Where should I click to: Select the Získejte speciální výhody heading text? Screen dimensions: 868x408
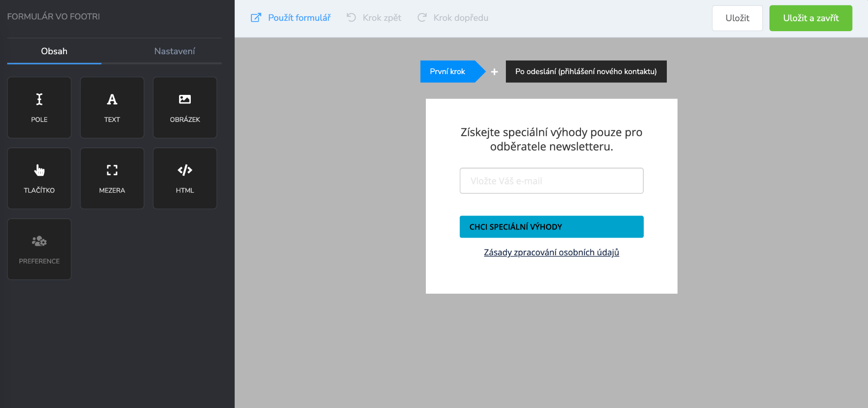point(552,139)
